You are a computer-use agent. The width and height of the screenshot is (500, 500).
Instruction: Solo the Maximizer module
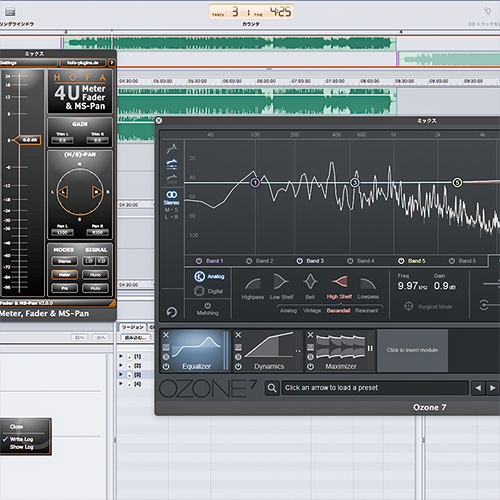(x=310, y=357)
